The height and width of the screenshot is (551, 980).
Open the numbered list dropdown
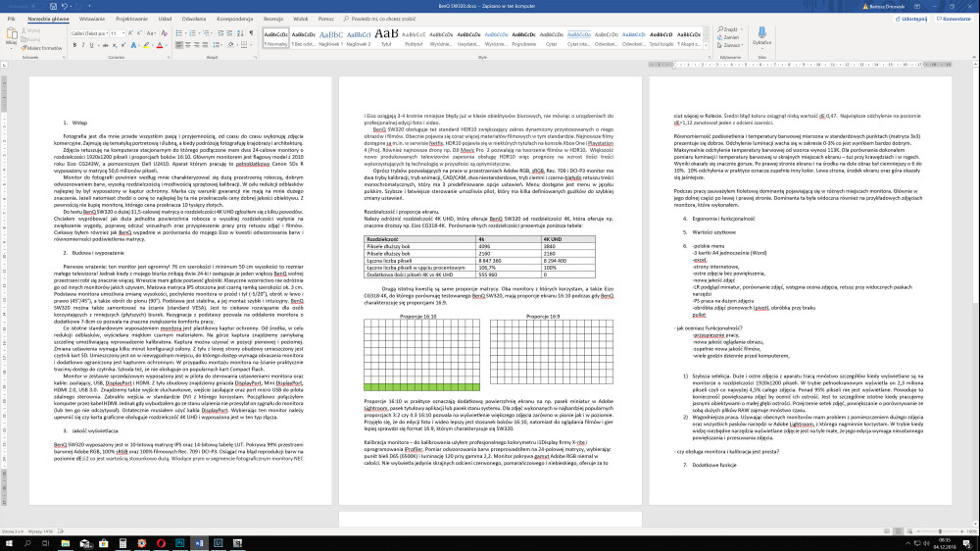click(198, 33)
